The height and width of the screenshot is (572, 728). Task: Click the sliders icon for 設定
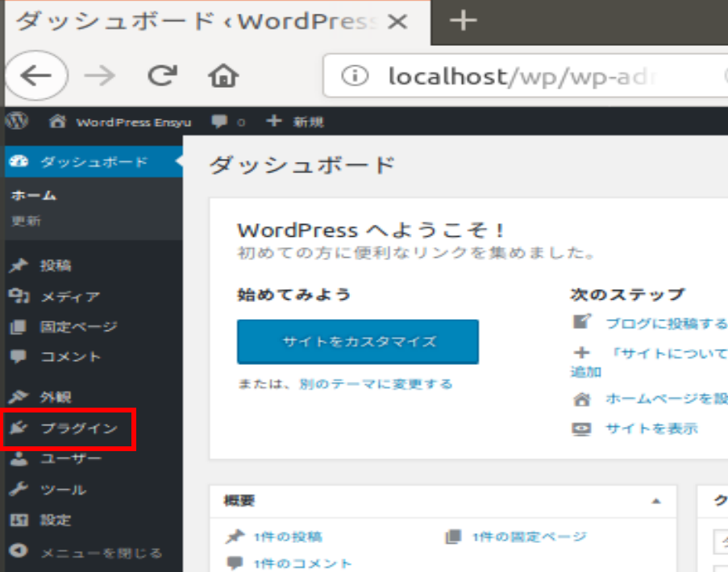tap(19, 520)
